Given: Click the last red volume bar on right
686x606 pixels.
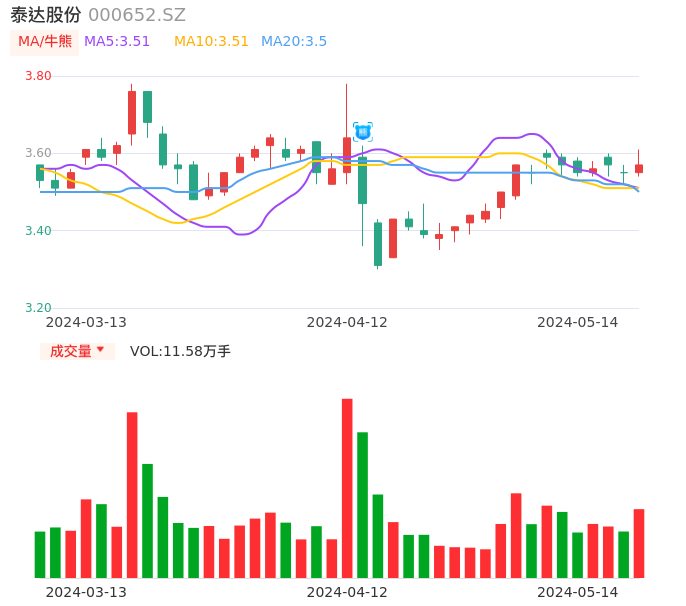Looking at the screenshot, I should click(x=639, y=543).
